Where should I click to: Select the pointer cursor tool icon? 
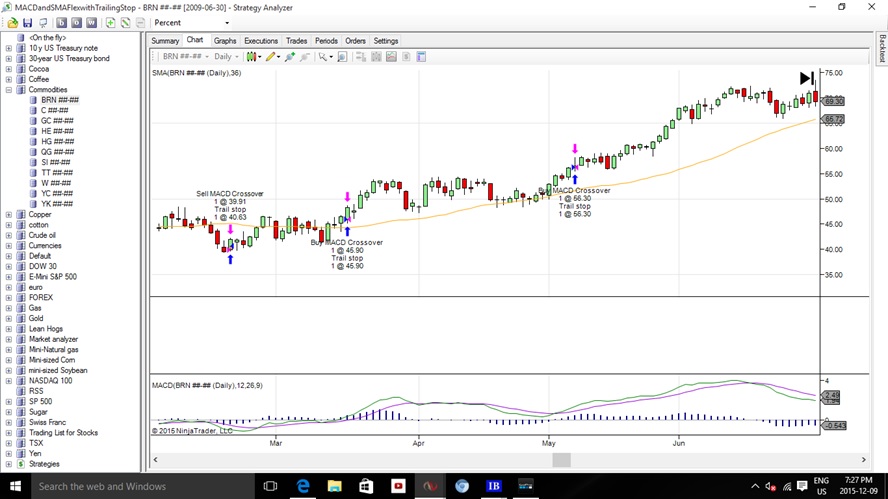point(322,57)
